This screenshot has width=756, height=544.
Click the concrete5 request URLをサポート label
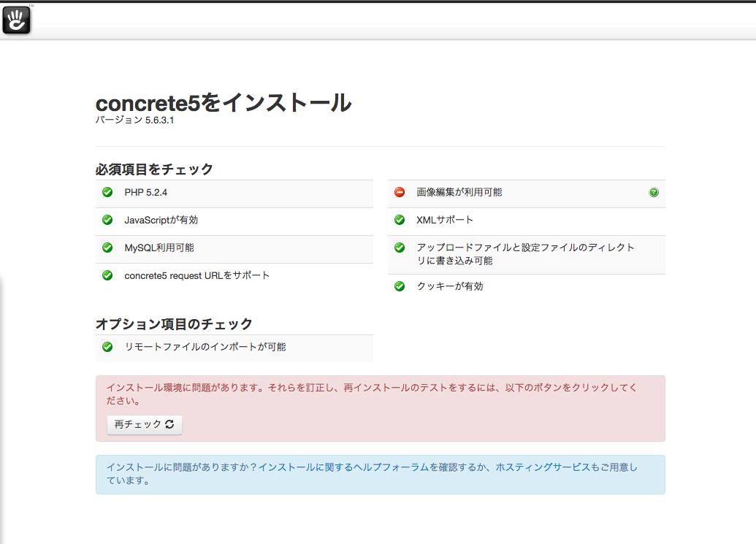[x=196, y=275]
